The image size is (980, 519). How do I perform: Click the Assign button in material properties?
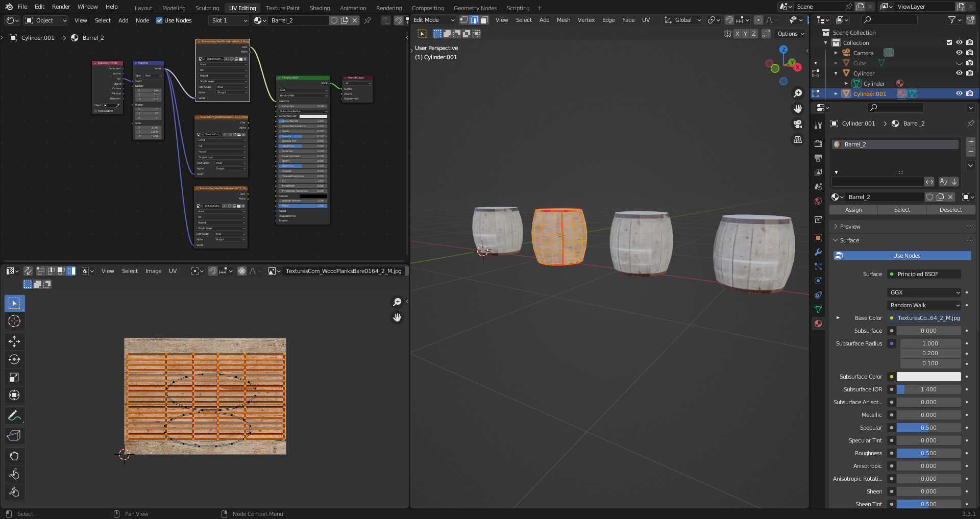[853, 210]
